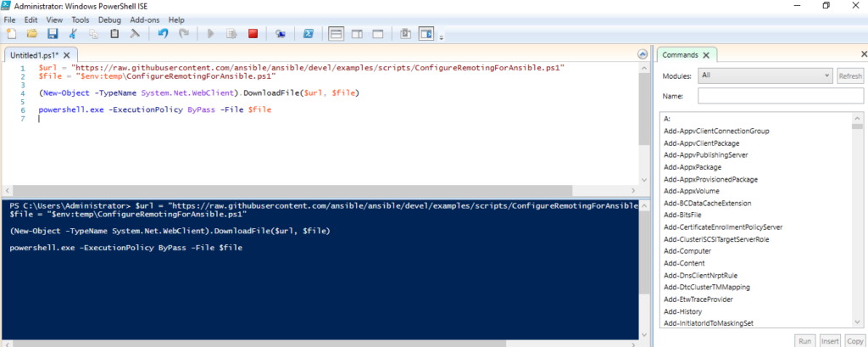
Task: Open New Remote PowerShell Tab icon
Action: tap(281, 34)
